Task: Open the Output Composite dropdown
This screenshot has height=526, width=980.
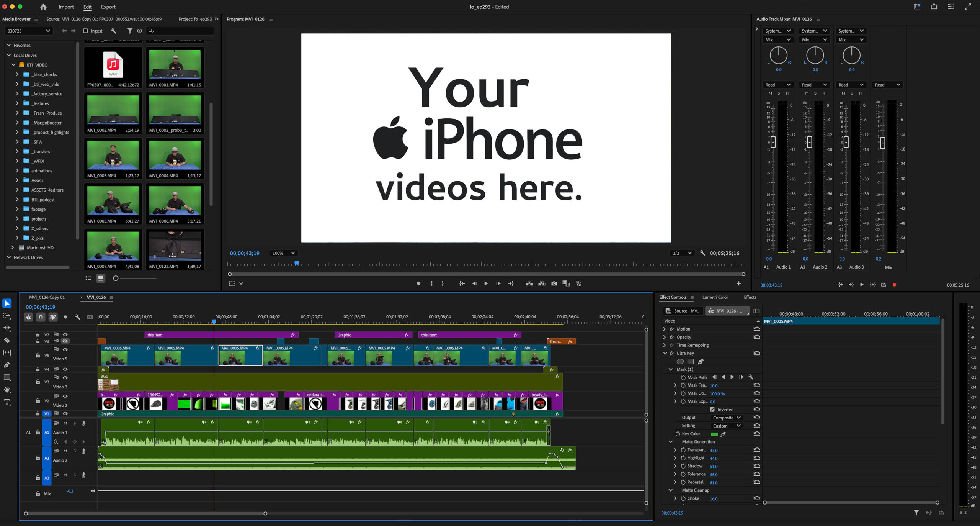Action: [727, 418]
